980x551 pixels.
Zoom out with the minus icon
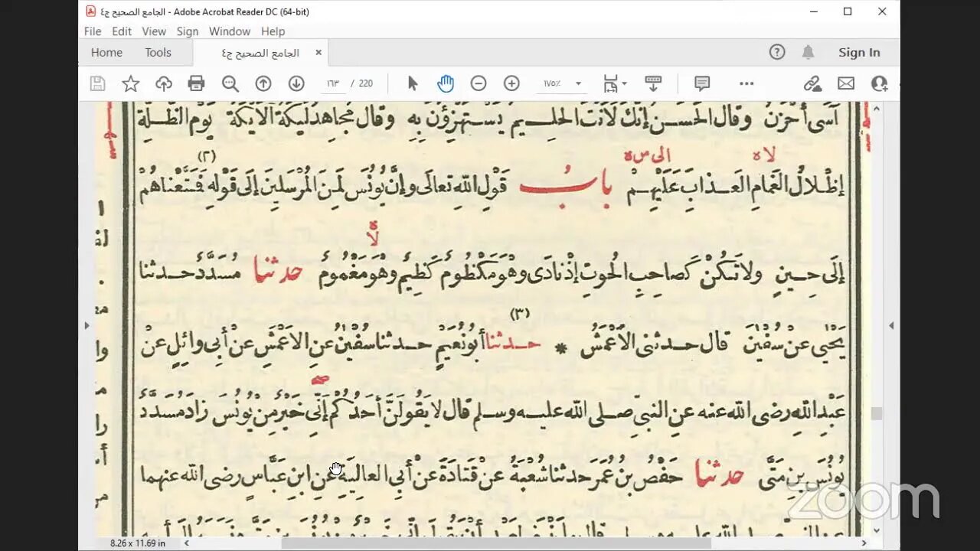[479, 83]
